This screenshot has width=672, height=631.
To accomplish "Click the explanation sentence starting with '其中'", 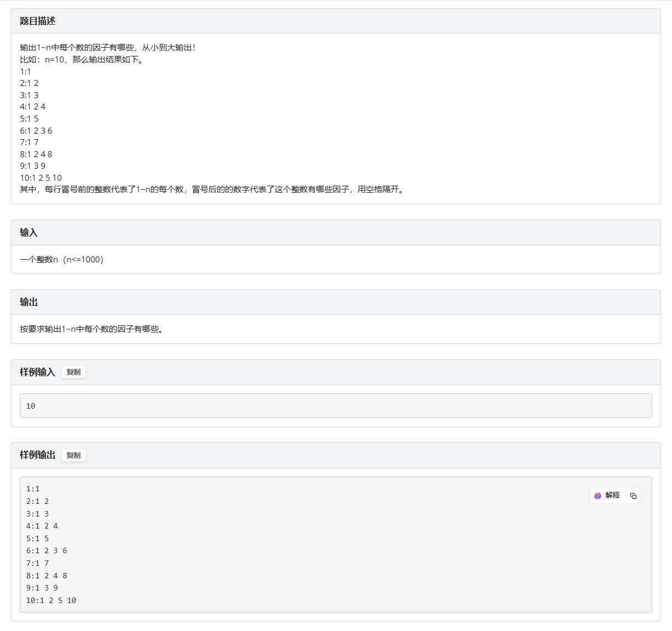I will [212, 190].
